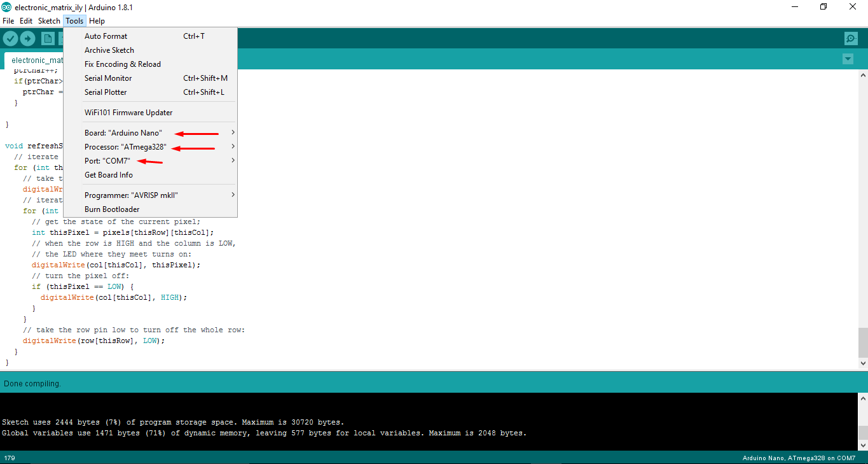Click code line "digitalWrite(col[thisCol], thisPixel);"
Image resolution: width=868 pixels, height=464 pixels.
[x=116, y=265]
